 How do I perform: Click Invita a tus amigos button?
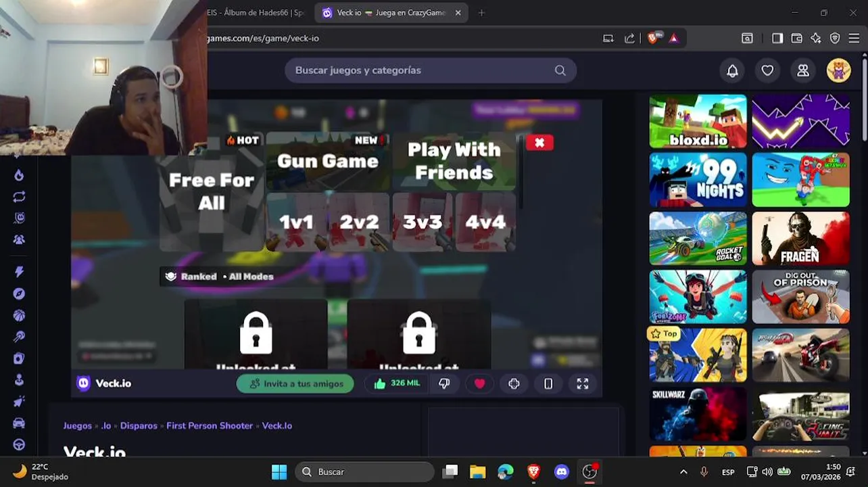point(295,384)
